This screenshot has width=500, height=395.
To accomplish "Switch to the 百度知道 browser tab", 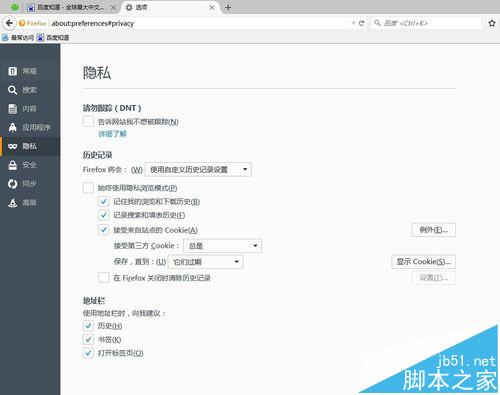I will click(71, 7).
